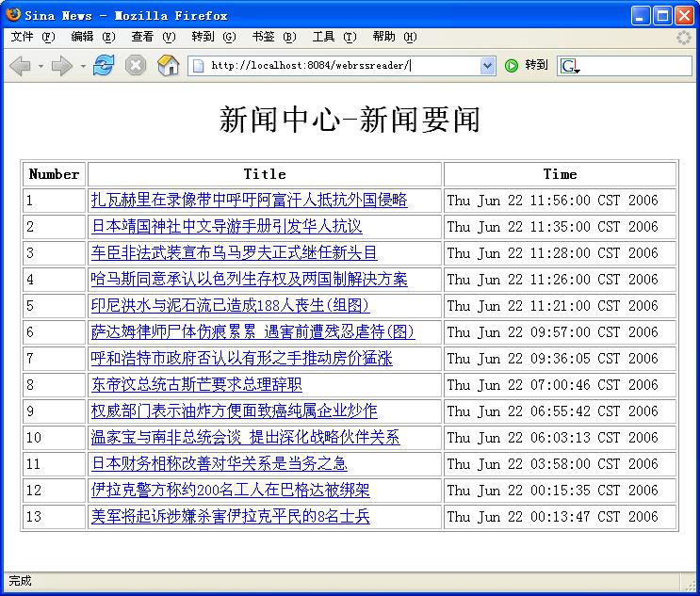This screenshot has height=596, width=700.
Task: Open the link 权威部门表示油炸方便面致癌纯属企业炒作
Action: click(234, 411)
